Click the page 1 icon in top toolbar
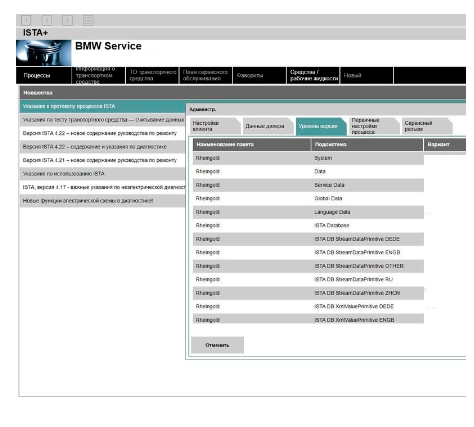The width and height of the screenshot is (474, 427). 26,21
